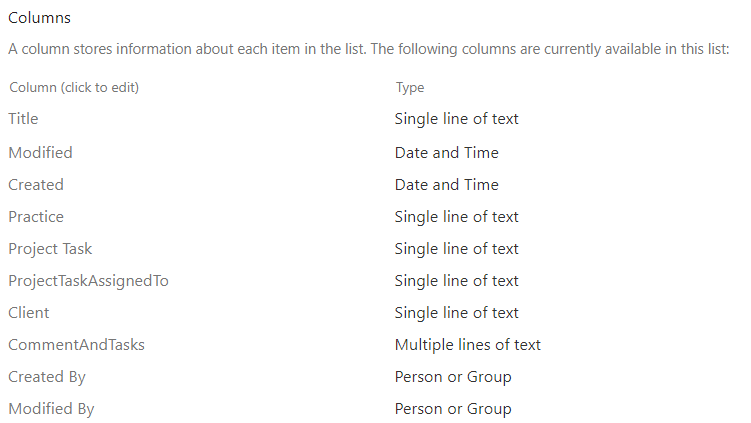Select Multiple lines of text type
751x423 pixels.
tap(467, 345)
